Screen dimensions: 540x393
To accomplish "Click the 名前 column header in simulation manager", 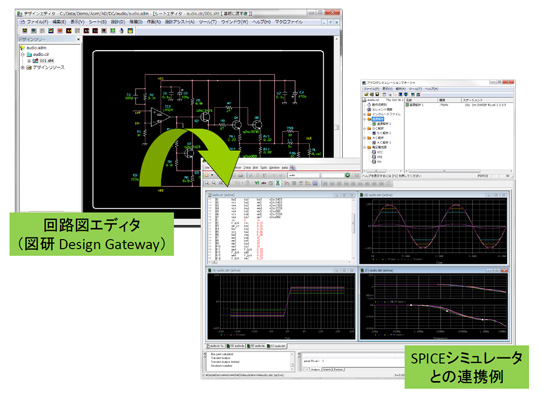I will (421, 100).
